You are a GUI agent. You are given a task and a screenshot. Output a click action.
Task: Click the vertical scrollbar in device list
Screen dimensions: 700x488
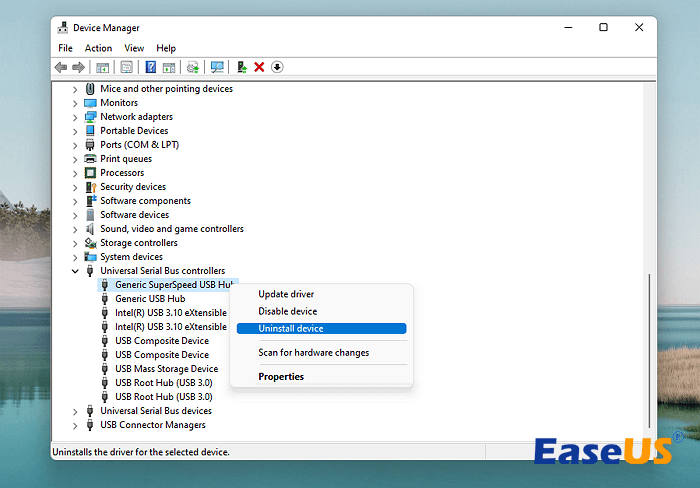(650, 340)
